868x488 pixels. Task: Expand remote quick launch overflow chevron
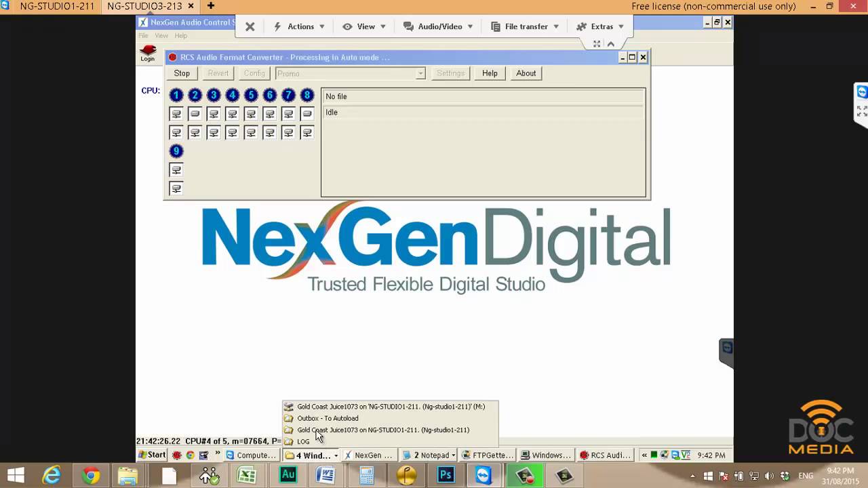(218, 454)
